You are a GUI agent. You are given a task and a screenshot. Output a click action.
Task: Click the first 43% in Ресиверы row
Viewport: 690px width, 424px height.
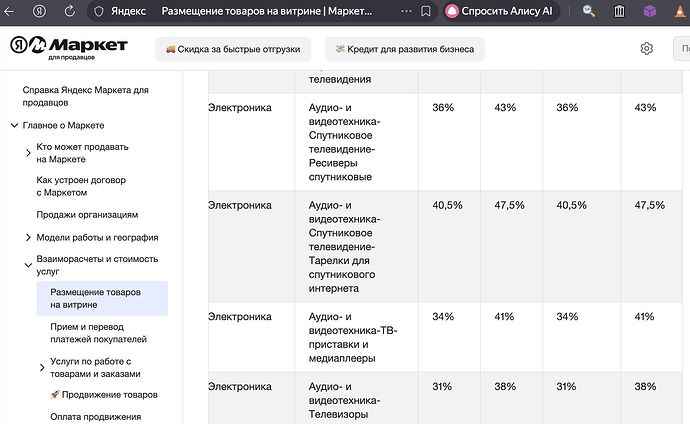tap(505, 108)
